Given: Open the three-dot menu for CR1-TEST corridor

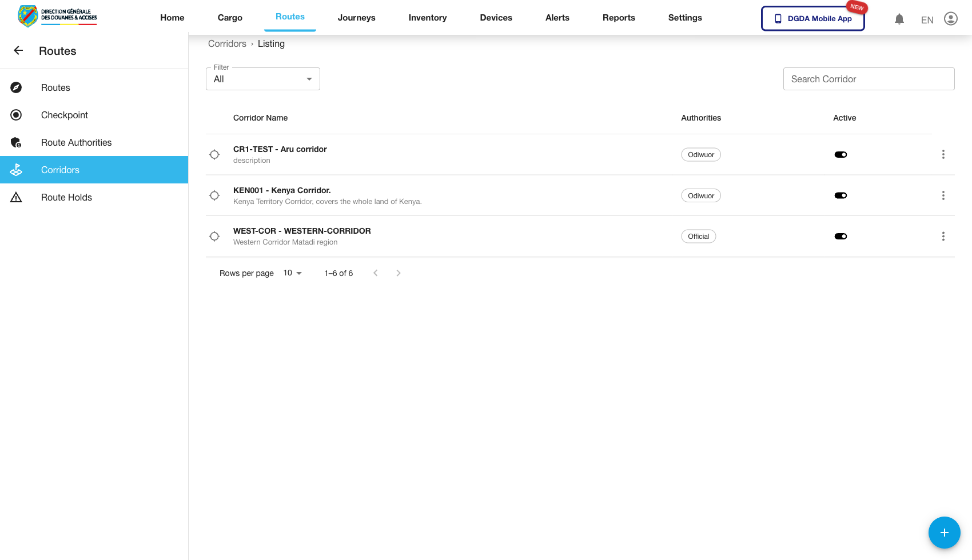Looking at the screenshot, I should (x=943, y=155).
